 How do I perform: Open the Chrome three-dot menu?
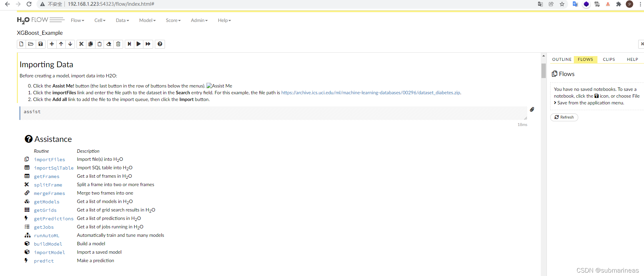point(640,4)
